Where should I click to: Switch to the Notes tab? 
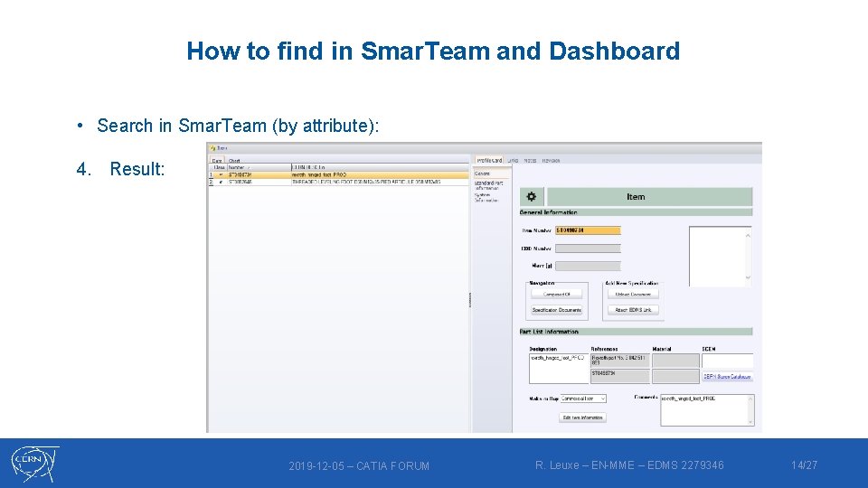530,161
